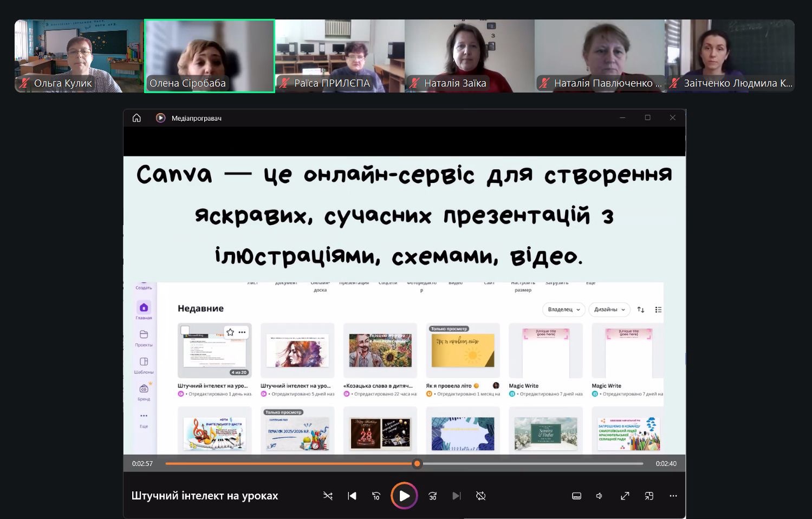Viewport: 812px width, 519px height.
Task: Skip to the next track
Action: [x=457, y=496]
